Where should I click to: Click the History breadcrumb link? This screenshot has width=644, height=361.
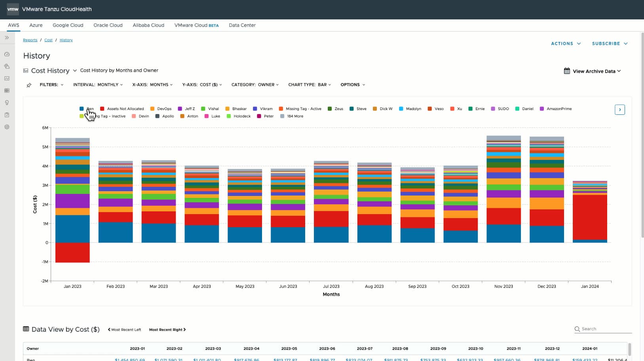[x=66, y=40]
